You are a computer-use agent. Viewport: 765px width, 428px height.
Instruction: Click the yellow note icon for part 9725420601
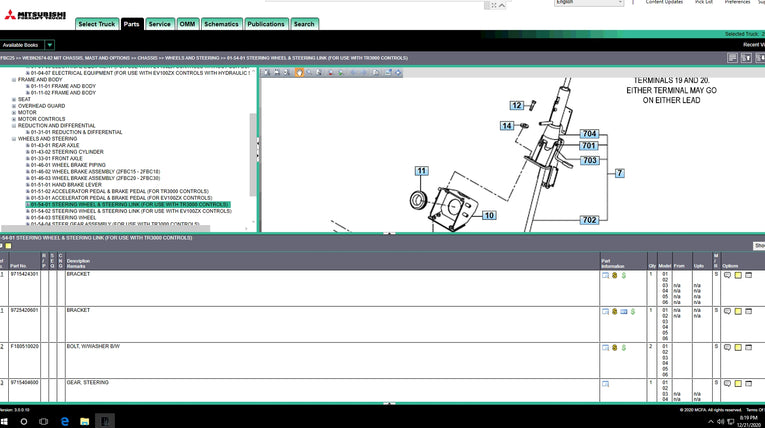[737, 311]
